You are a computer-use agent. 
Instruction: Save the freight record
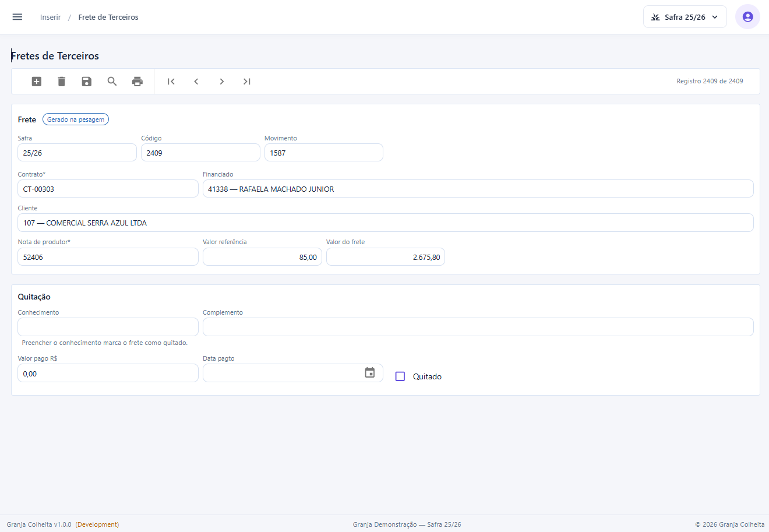click(x=87, y=82)
